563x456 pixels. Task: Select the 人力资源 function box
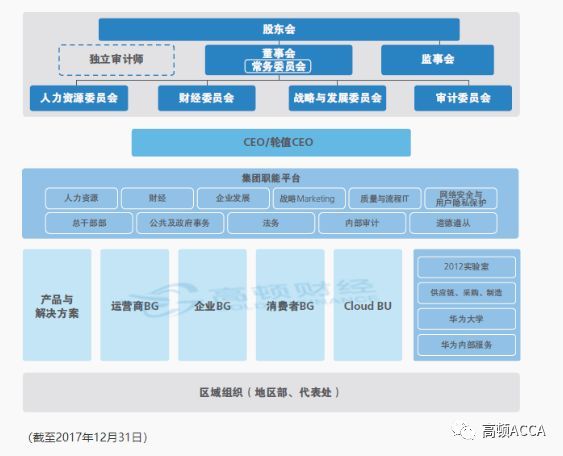82,198
